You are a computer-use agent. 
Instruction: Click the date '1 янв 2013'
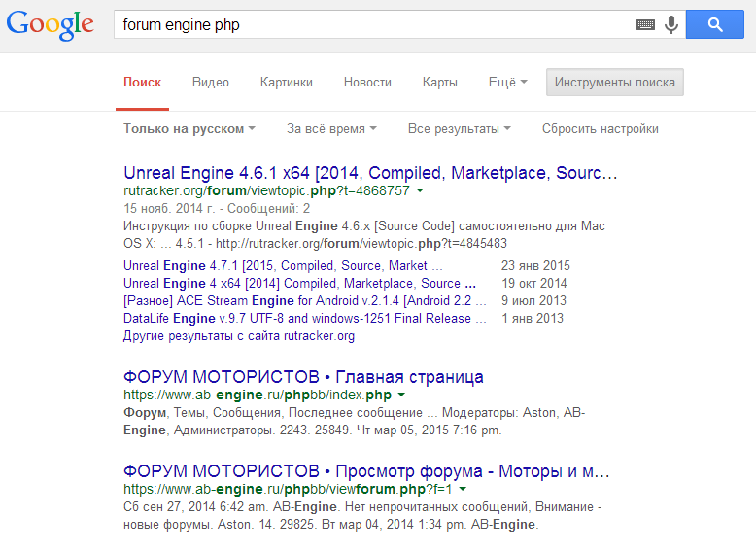[533, 319]
